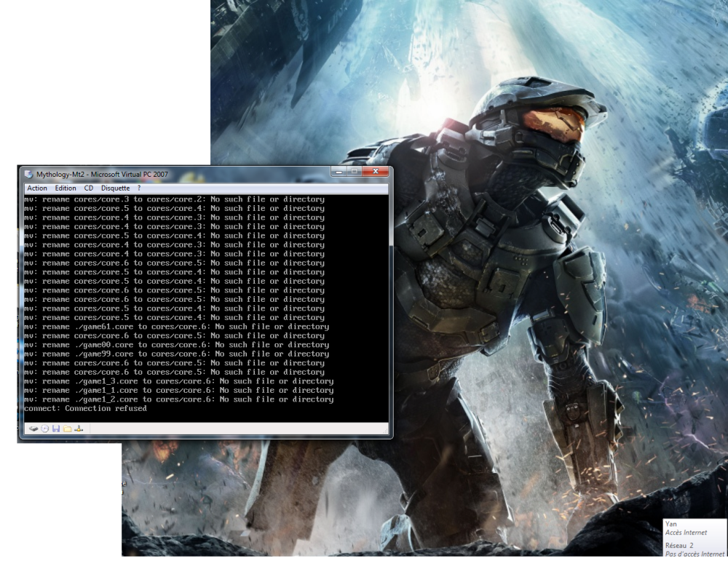The image size is (728, 582).
Task: Click the disabled maximize button of Virtual PC
Action: point(355,172)
